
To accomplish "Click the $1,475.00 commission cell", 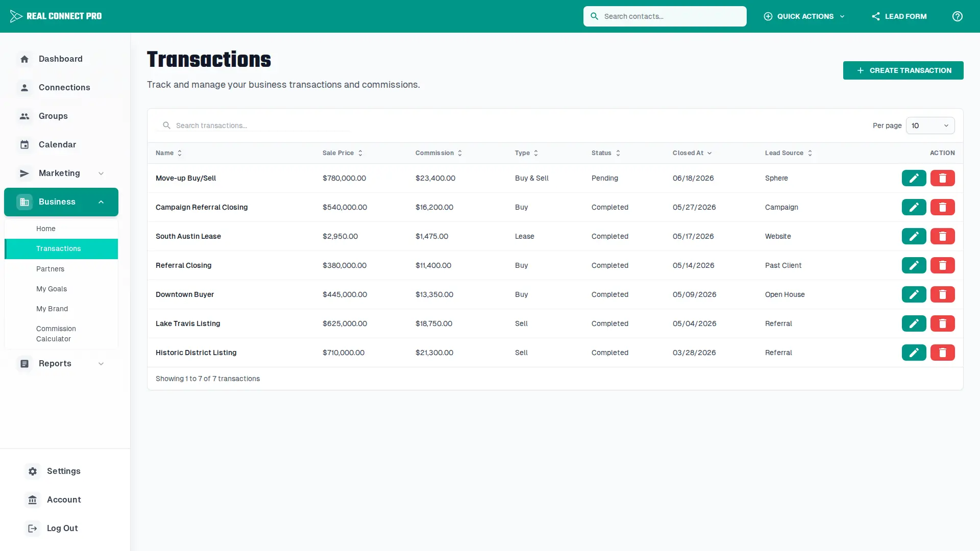I will [432, 236].
